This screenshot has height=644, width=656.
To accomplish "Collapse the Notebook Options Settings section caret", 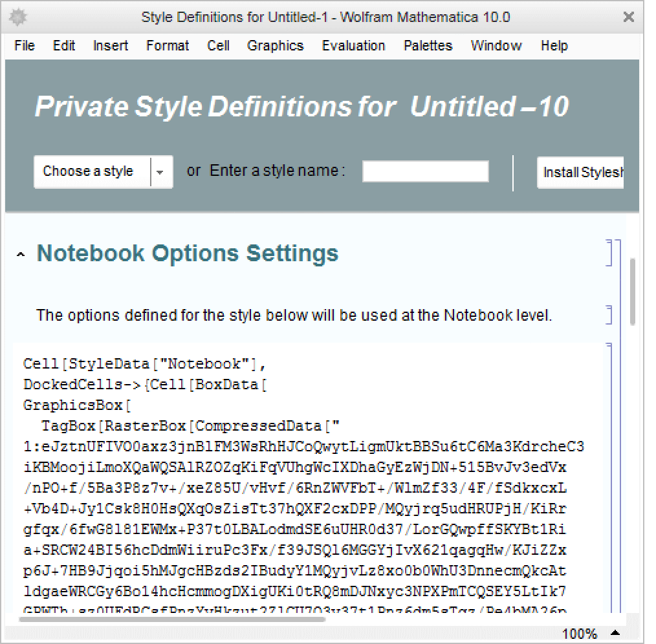I will pos(21,255).
